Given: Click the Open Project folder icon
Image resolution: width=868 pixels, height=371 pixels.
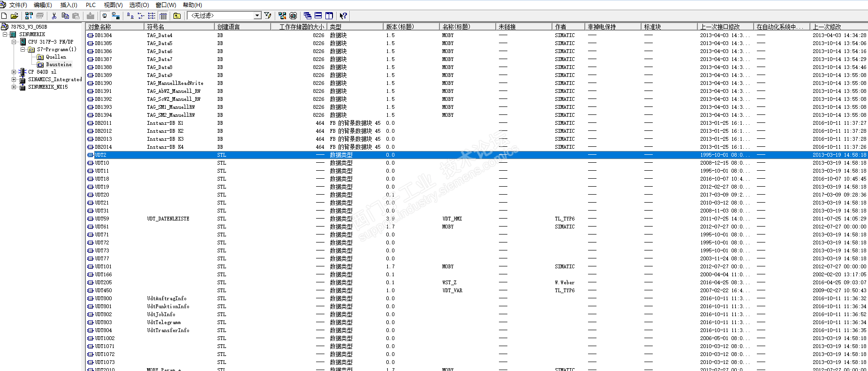Looking at the screenshot, I should [x=15, y=15].
